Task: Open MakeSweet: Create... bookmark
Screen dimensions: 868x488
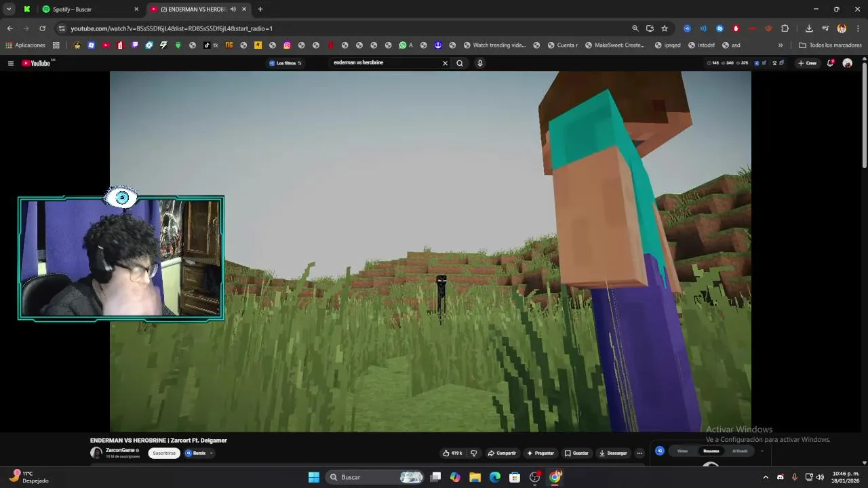Action: [x=614, y=45]
